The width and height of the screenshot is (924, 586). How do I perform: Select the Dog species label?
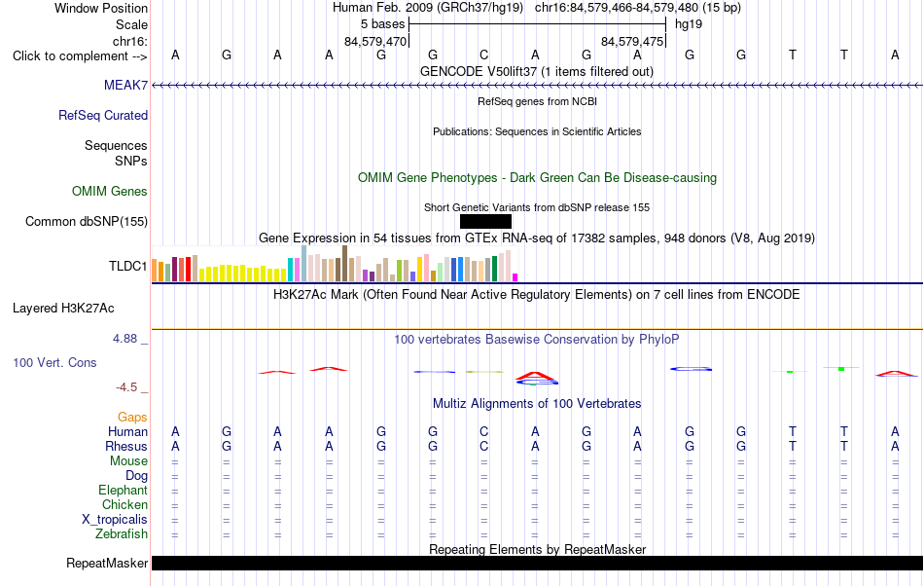[136, 475]
